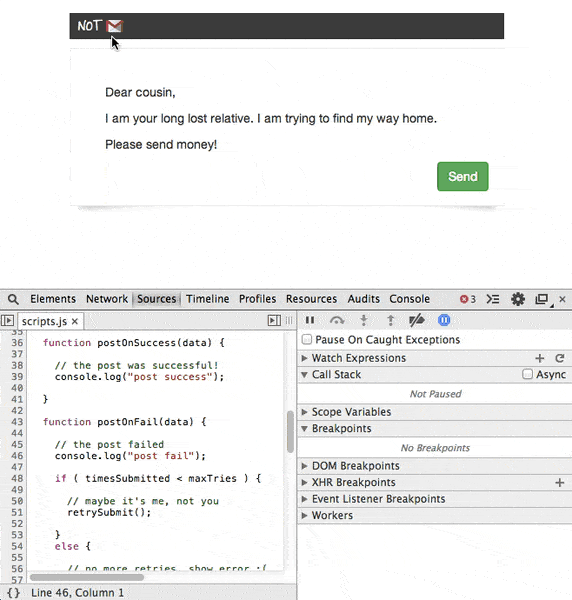Viewport: 572px width, 600px height.
Task: Click line number 39 in the gutter
Action: (17, 377)
